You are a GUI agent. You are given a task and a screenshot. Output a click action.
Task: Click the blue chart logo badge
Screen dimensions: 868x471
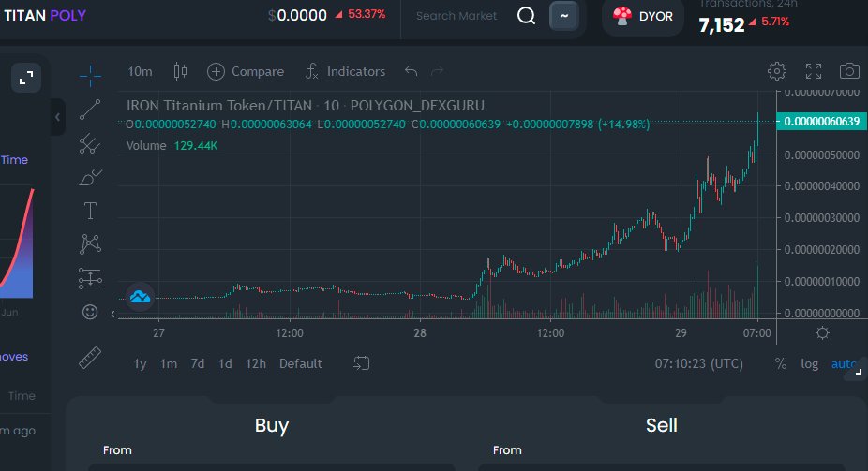(140, 297)
